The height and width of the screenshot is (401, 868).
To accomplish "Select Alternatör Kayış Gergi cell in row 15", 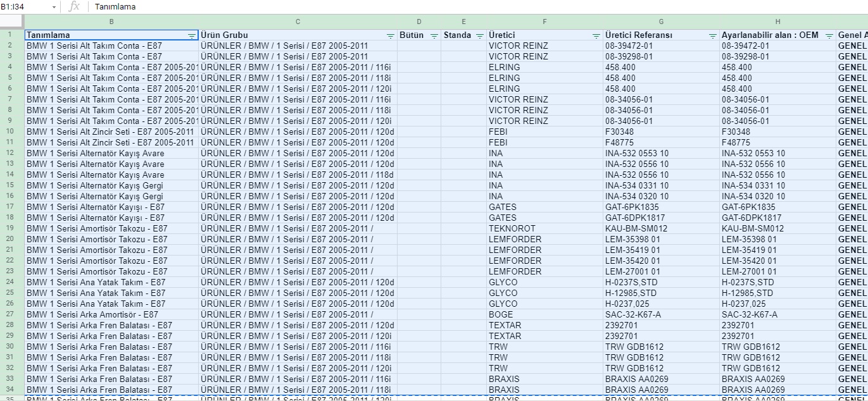I will click(x=111, y=185).
